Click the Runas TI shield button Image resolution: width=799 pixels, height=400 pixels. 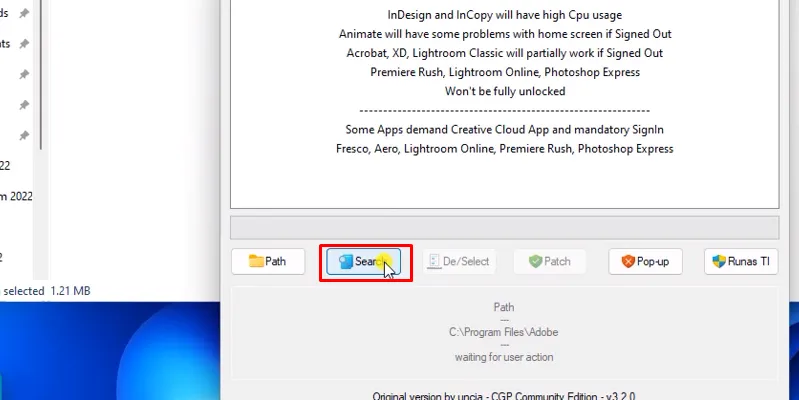tap(741, 262)
